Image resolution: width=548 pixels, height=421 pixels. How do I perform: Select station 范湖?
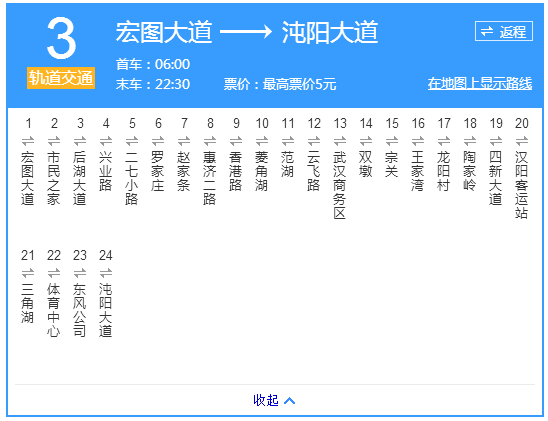(x=288, y=164)
